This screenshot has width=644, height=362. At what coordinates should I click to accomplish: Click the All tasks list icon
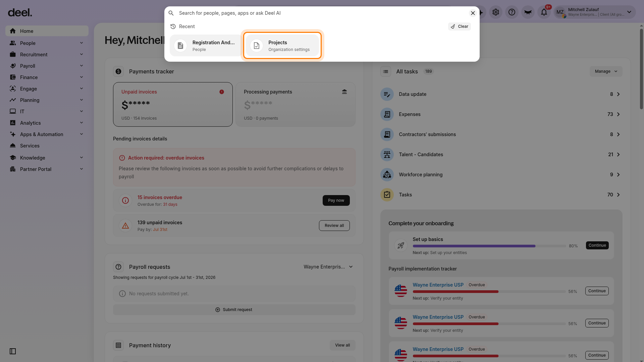pyautogui.click(x=386, y=71)
